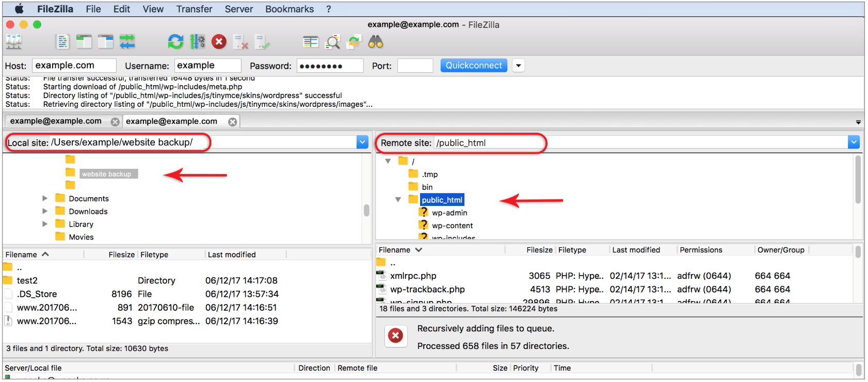Toggle local directory tree display icon
The width and height of the screenshot is (868, 382).
[84, 42]
